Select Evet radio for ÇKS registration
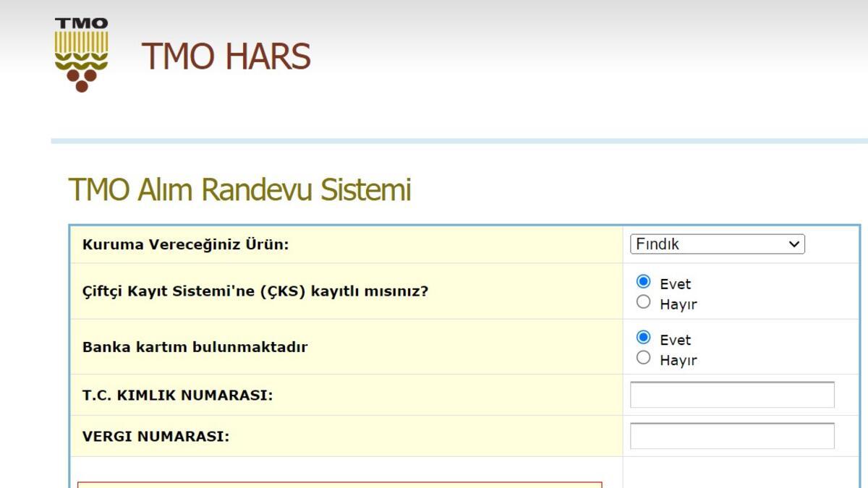Image resolution: width=868 pixels, height=488 pixels. [643, 282]
